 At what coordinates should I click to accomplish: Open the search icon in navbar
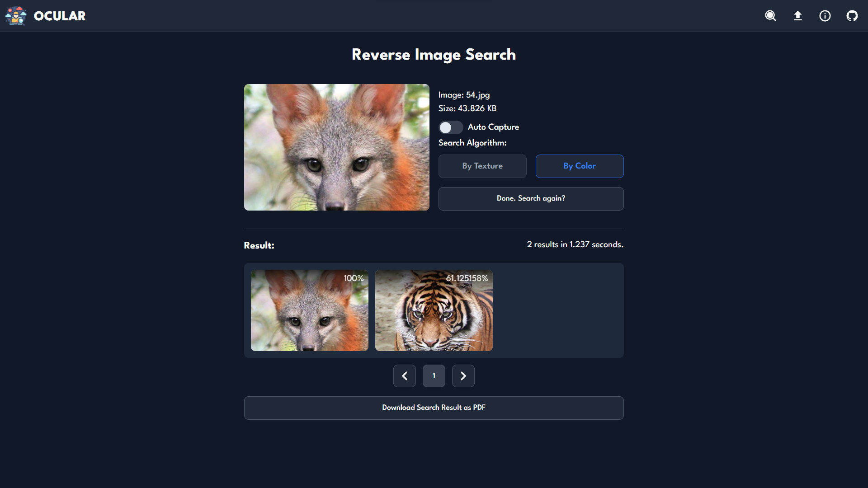coord(770,16)
